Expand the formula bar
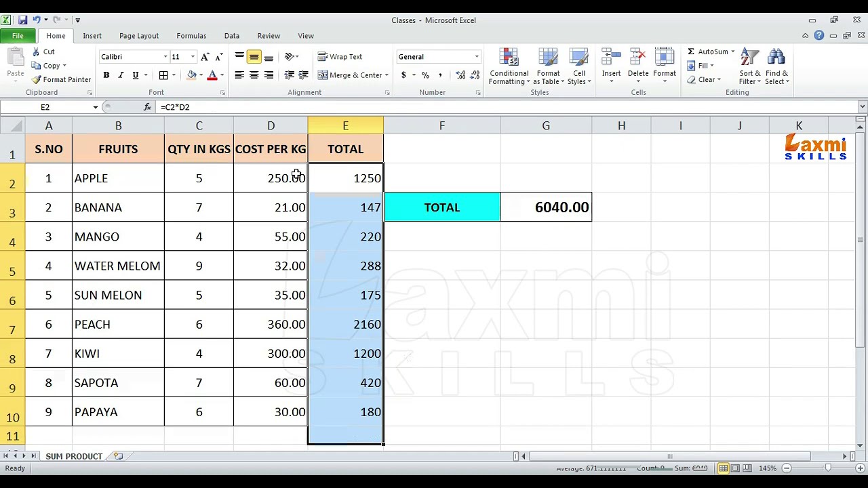Viewport: 868px width, 488px height. coord(863,107)
